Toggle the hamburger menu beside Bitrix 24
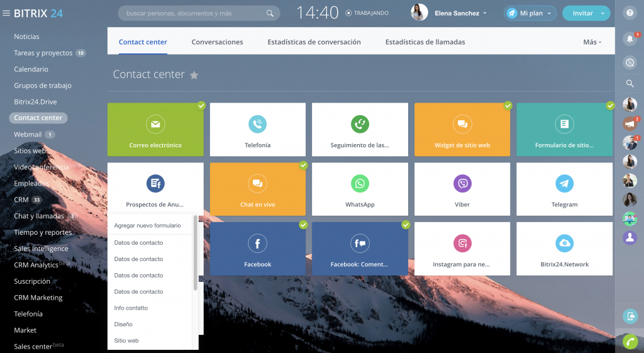The width and height of the screenshot is (644, 353). pos(6,13)
